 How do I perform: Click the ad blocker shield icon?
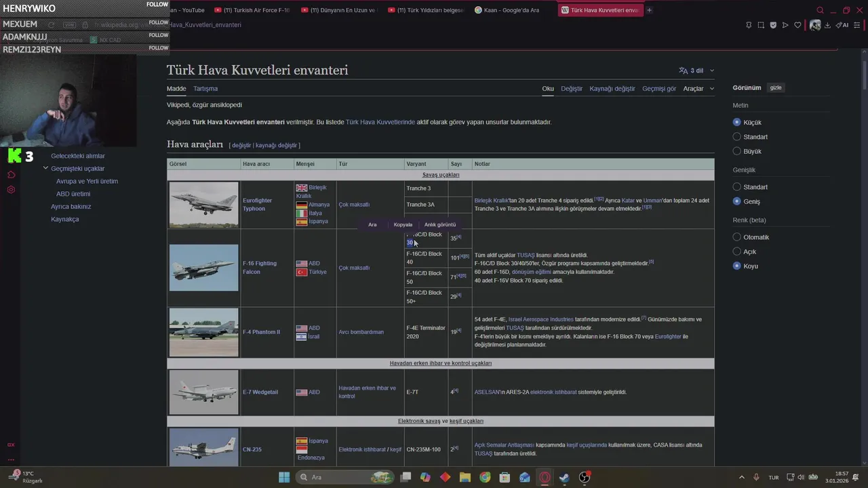pos(773,25)
